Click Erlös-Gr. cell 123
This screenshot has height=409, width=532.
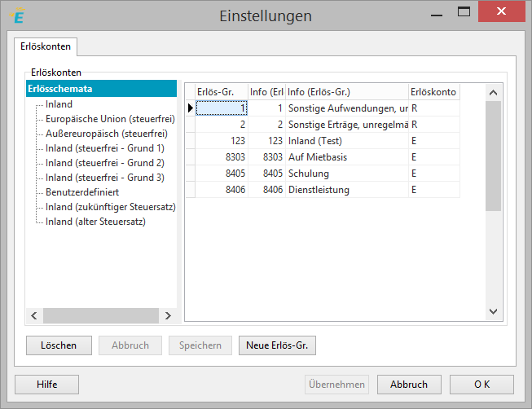coord(222,141)
